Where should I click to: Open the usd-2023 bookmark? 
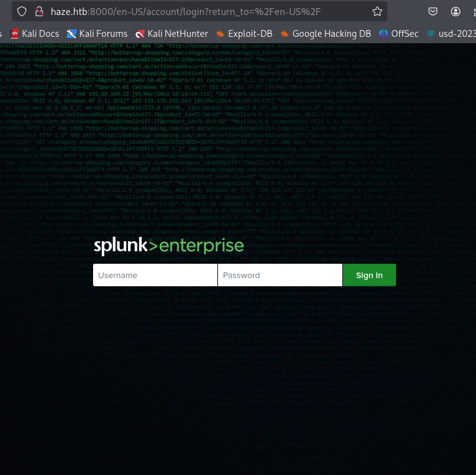pyautogui.click(x=451, y=34)
